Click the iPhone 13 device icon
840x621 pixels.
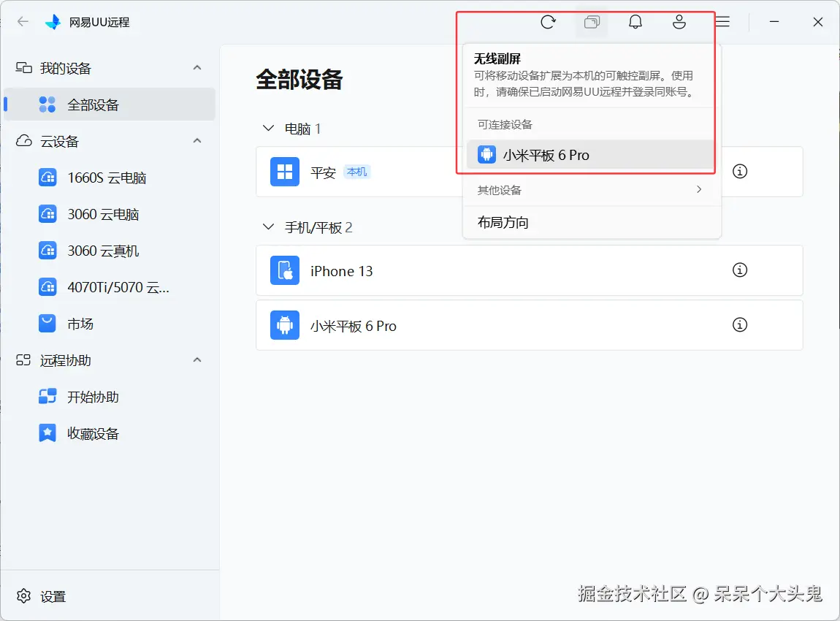284,270
